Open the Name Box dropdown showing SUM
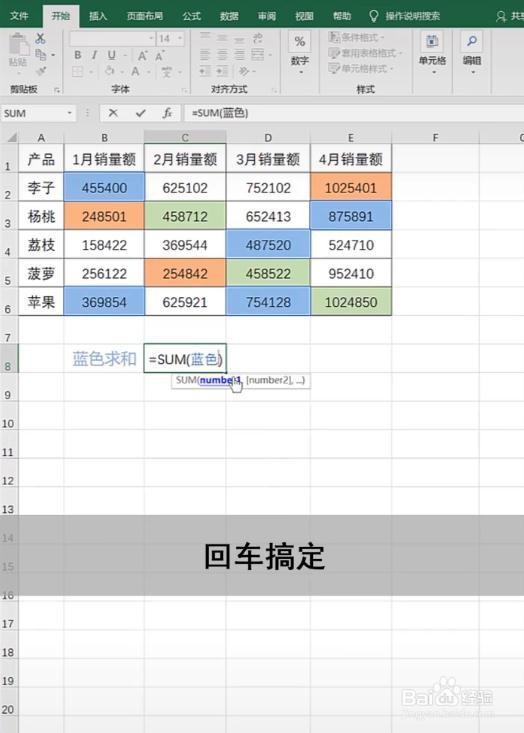Image resolution: width=524 pixels, height=733 pixels. point(69,113)
